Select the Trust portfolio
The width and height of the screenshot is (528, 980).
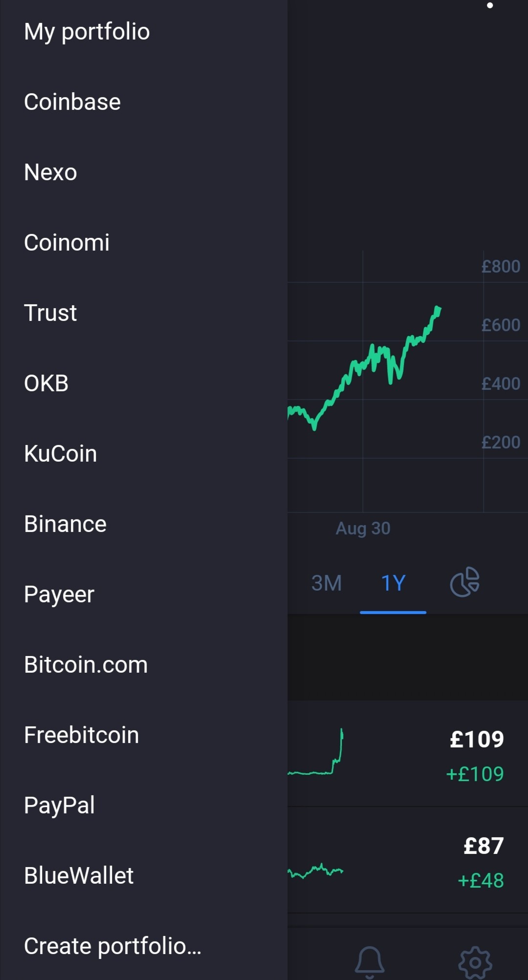[x=144, y=313]
